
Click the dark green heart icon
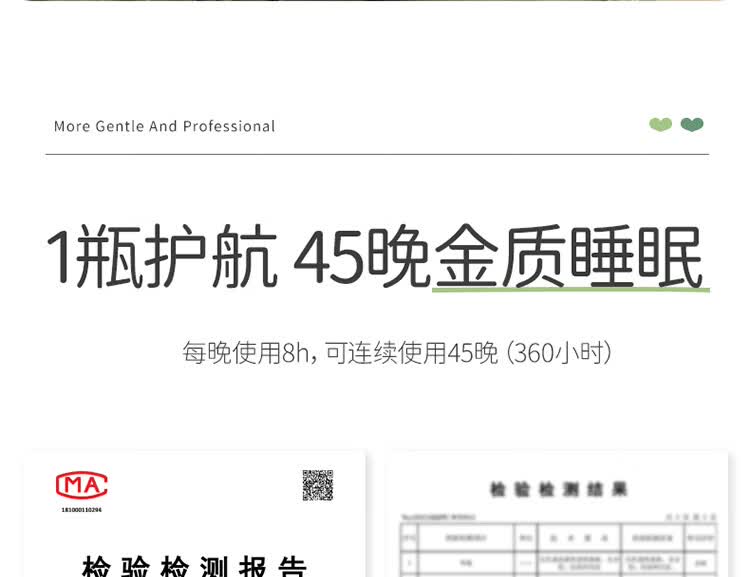tap(692, 124)
